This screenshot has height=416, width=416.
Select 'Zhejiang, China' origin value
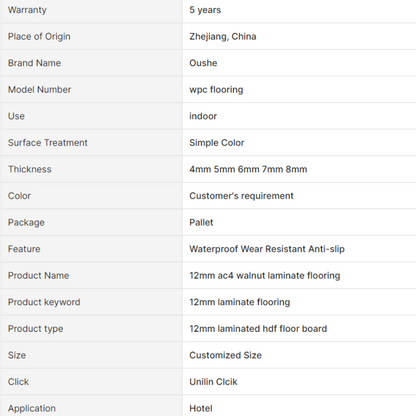(223, 36)
